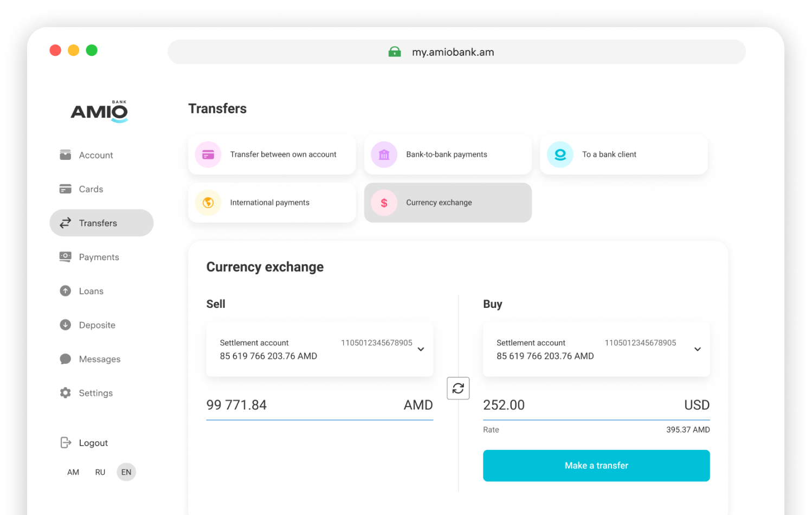Switch language to AM
This screenshot has width=812, height=515.
[x=73, y=472]
